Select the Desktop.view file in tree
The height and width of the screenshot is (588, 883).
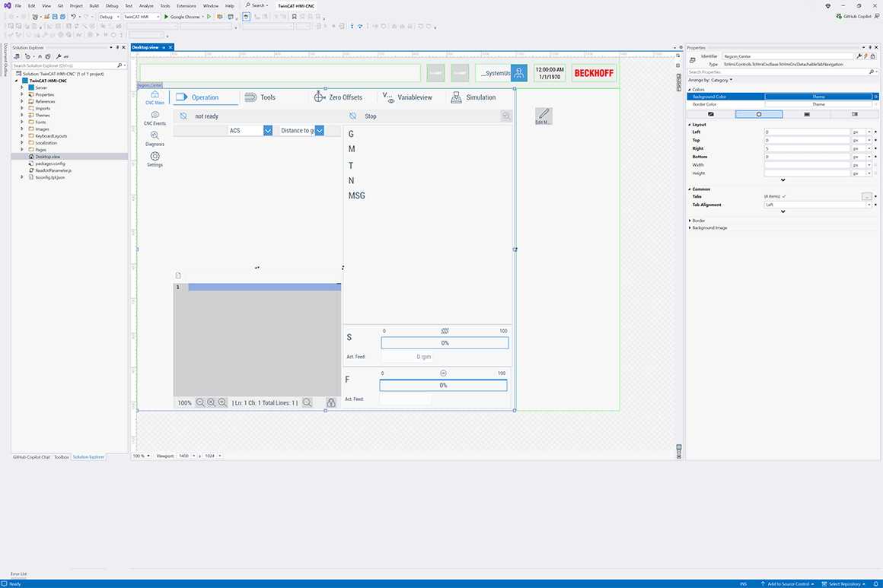(48, 157)
